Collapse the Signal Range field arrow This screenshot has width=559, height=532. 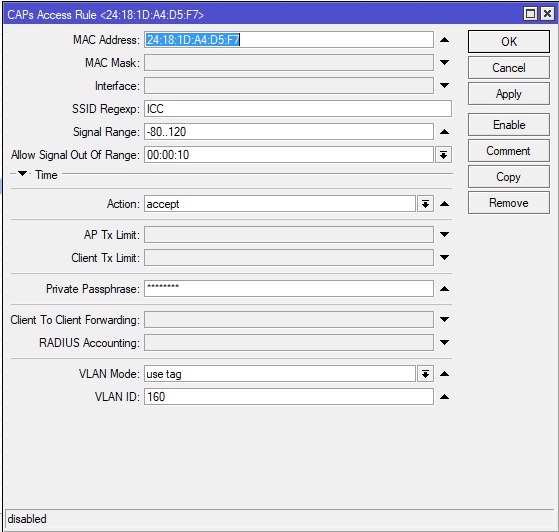tap(444, 132)
